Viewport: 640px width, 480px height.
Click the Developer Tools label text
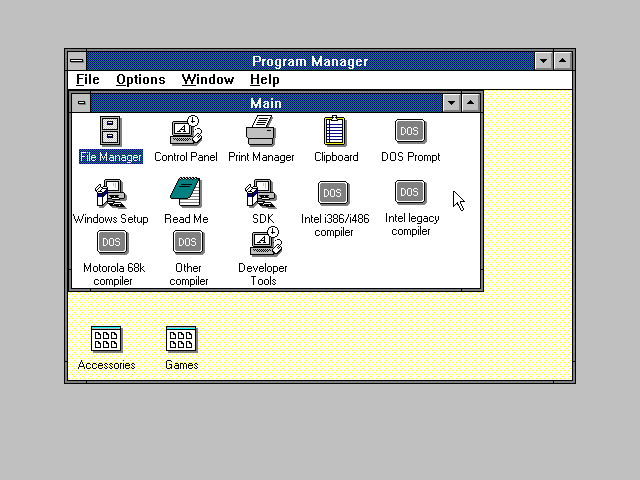pyautogui.click(x=263, y=274)
